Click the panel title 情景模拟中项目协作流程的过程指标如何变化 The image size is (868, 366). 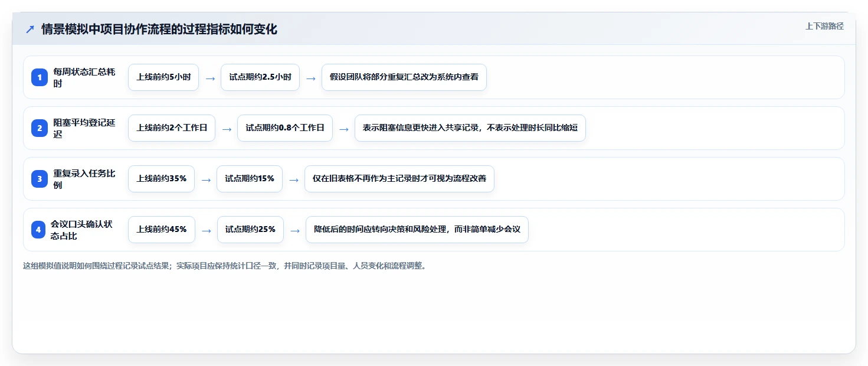click(159, 29)
